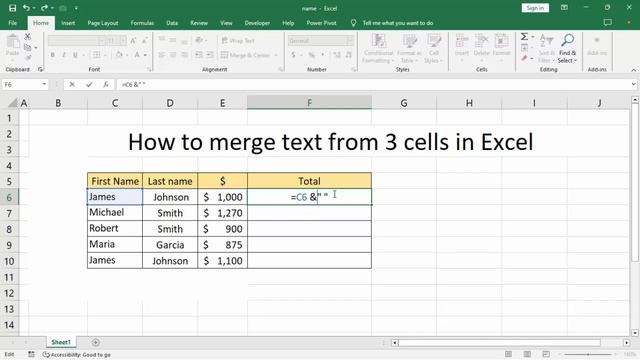The image size is (640, 360).
Task: Switch to Page Layout view icon
Action: point(527,354)
